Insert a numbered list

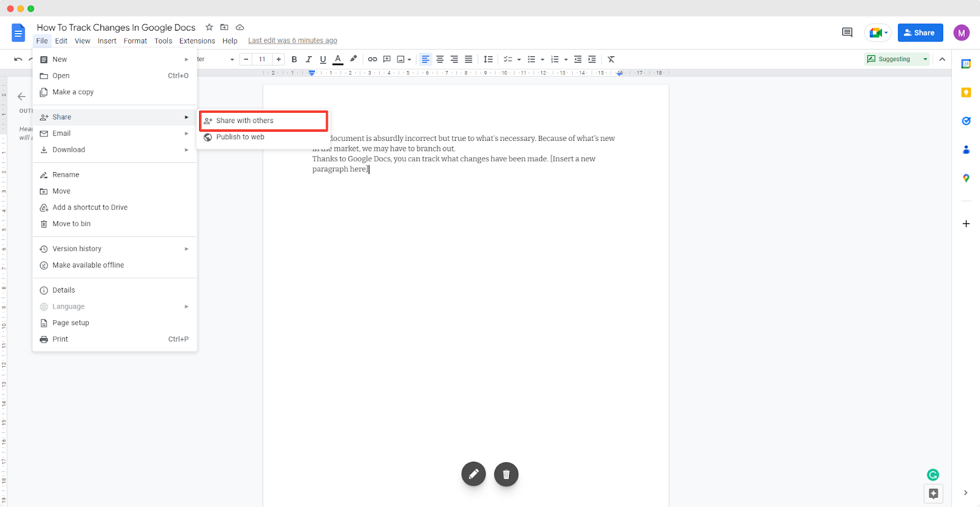pos(555,59)
